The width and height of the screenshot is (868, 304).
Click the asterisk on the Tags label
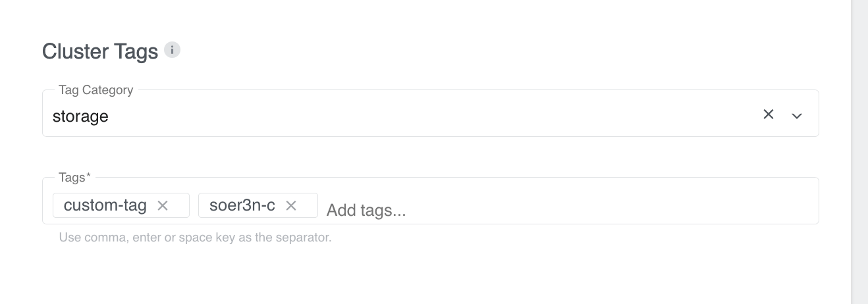(89, 176)
